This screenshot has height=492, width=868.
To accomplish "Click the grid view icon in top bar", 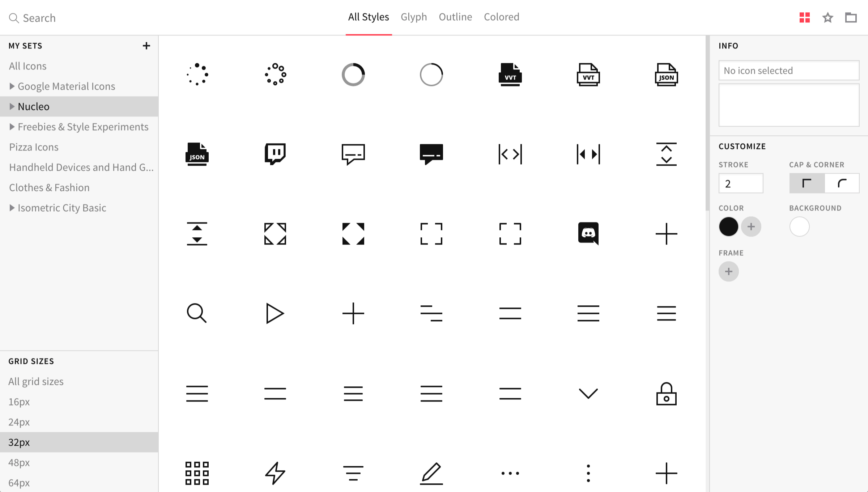I will pyautogui.click(x=804, y=17).
